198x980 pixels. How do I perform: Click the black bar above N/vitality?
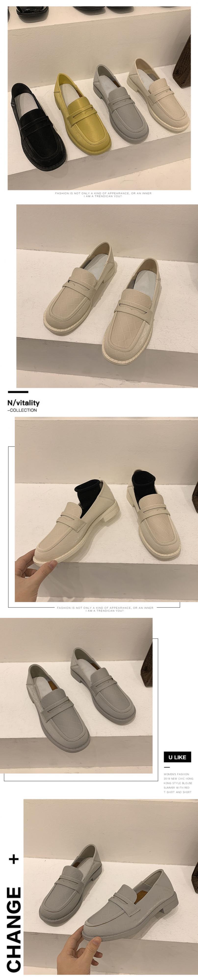[18, 392]
